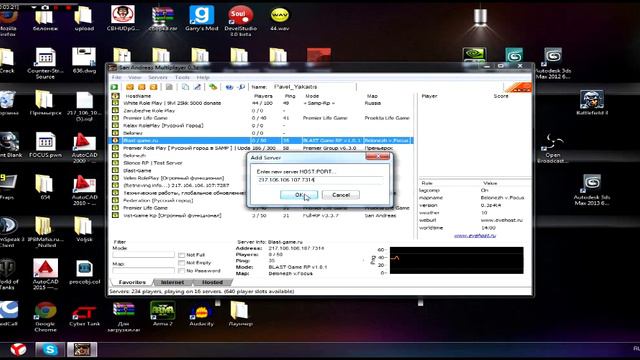Select the Zarubezhe Role Play server row
Viewport: 640px width, 360px height.
click(262, 111)
